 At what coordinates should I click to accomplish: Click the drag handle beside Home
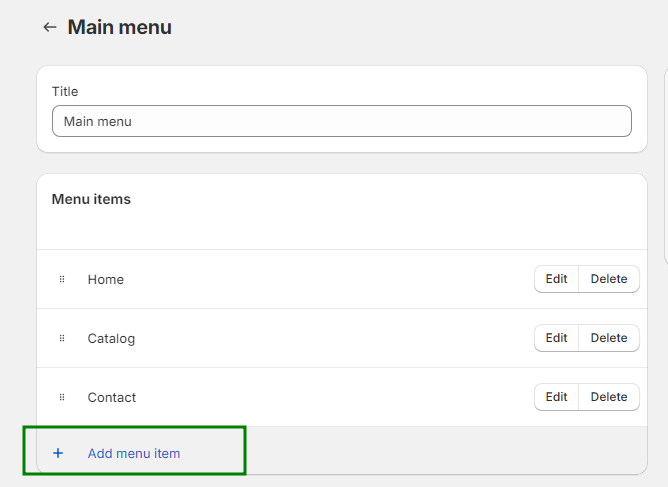[x=62, y=279]
